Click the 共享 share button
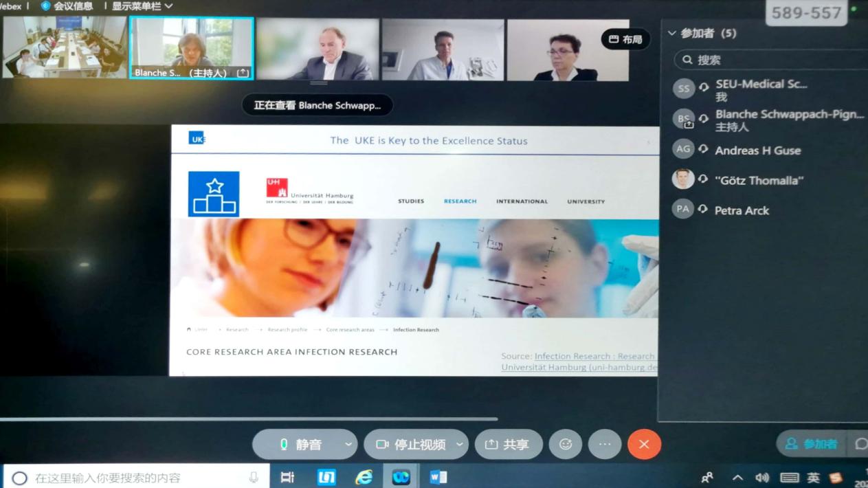 click(507, 445)
